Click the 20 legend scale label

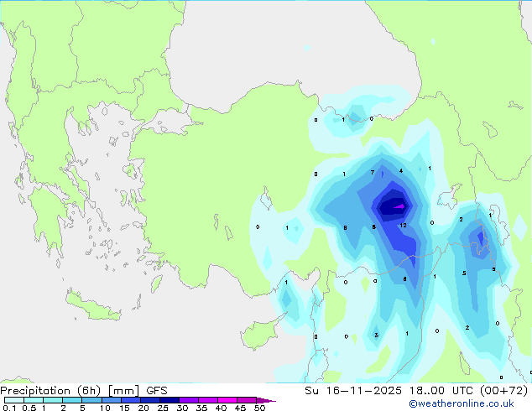tap(143, 408)
